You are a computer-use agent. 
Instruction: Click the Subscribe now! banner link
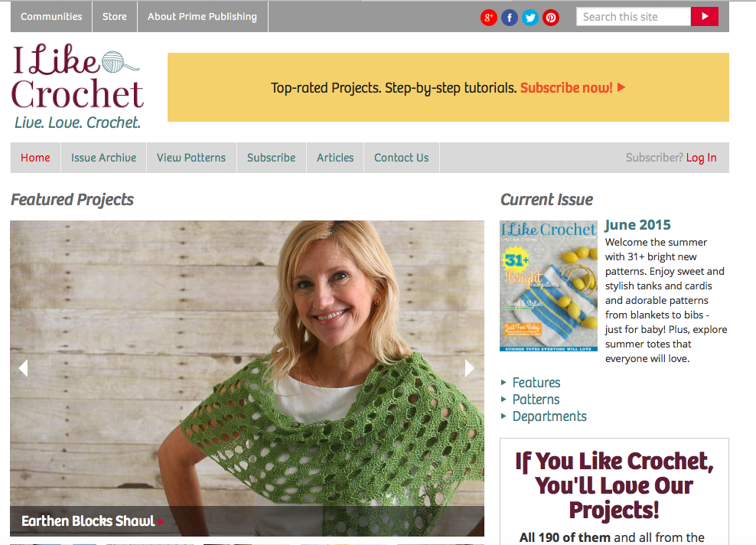pyautogui.click(x=572, y=88)
